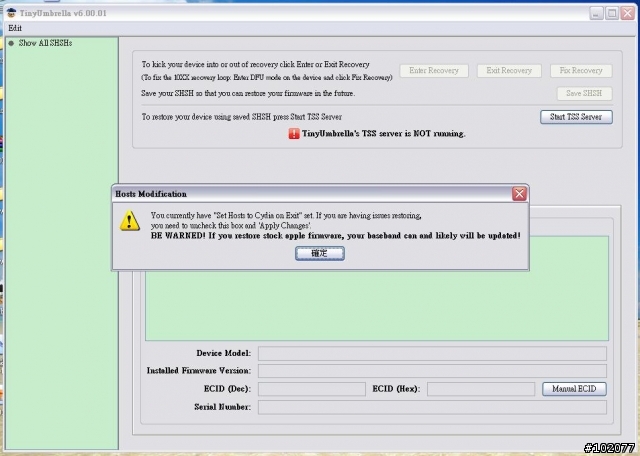This screenshot has height=456, width=640.
Task: Confirm the dialog with 確定 button
Action: coord(320,254)
